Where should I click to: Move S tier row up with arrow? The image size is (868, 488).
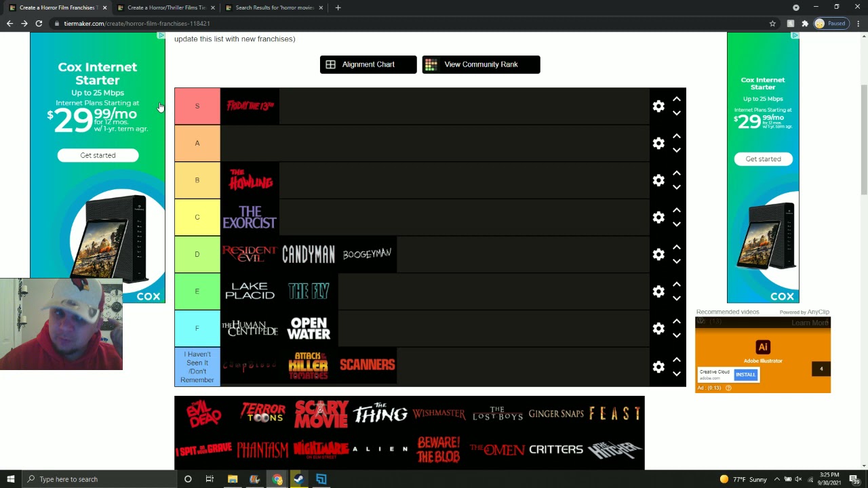pyautogui.click(x=677, y=99)
